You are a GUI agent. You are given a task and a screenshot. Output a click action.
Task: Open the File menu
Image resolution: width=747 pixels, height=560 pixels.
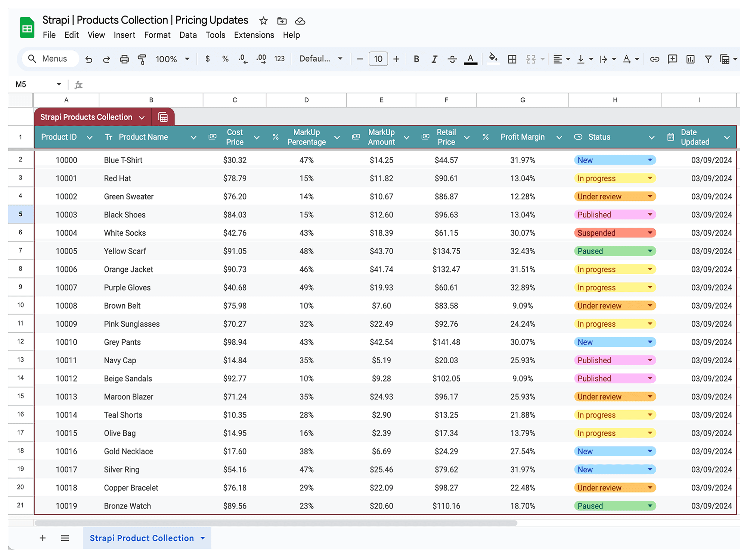click(49, 35)
